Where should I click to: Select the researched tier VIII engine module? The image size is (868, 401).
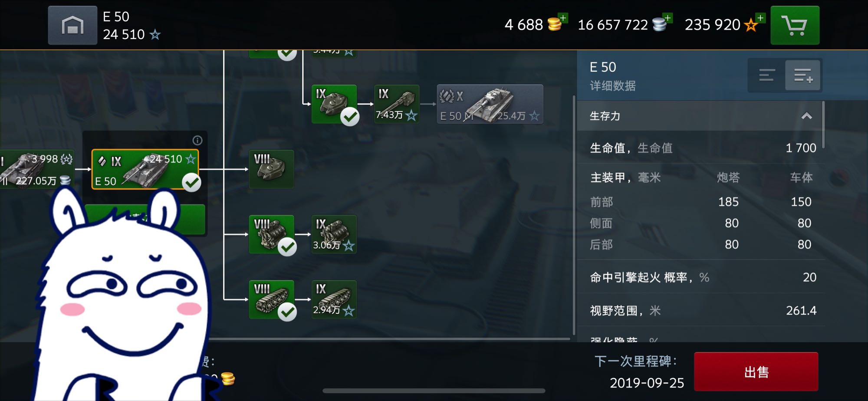272,234
